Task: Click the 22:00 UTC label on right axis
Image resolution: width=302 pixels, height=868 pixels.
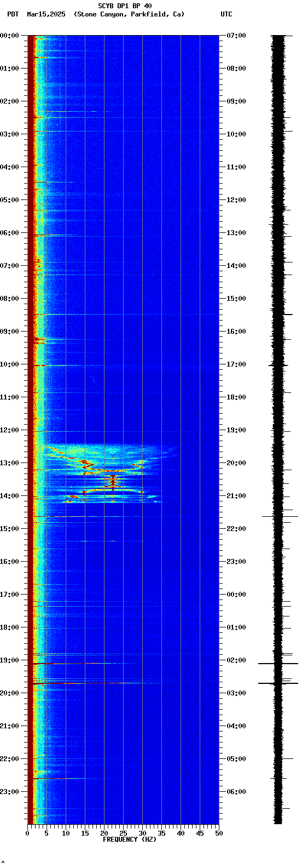Action: coord(236,529)
